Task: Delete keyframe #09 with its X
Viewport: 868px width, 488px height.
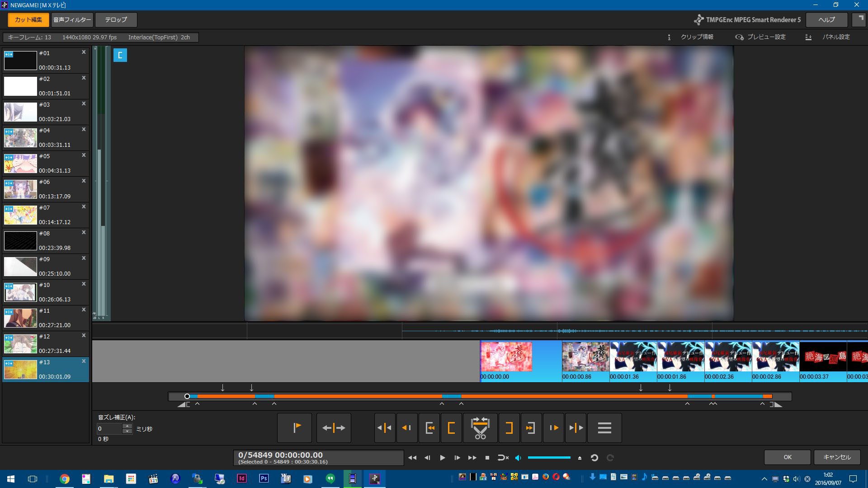Action: tap(84, 258)
